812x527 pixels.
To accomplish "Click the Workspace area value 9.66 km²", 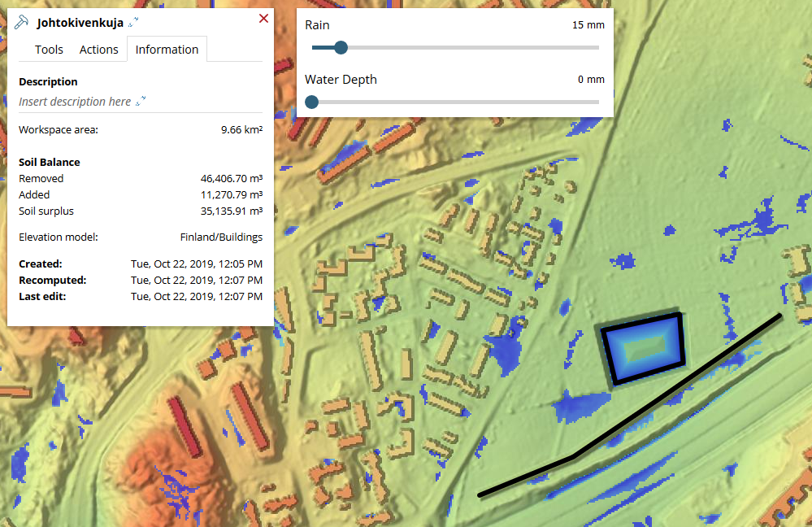I will click(242, 129).
